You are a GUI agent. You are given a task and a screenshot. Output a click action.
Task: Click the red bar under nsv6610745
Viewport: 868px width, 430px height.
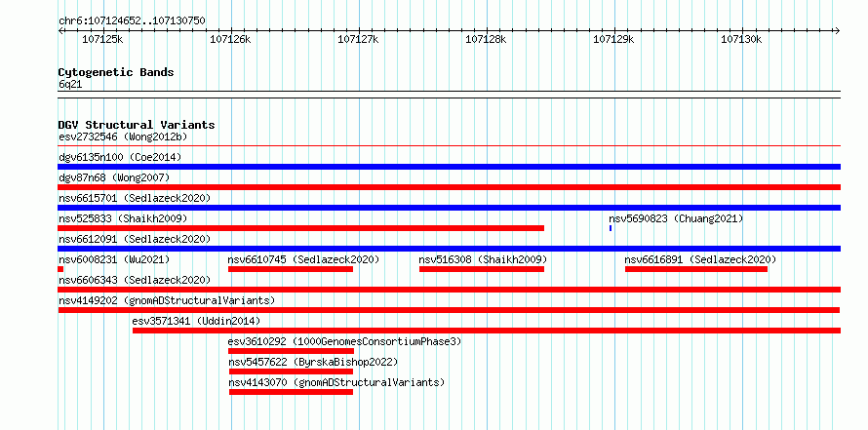pos(291,269)
